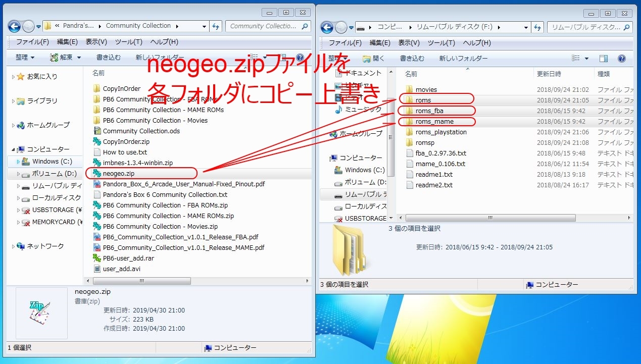The width and height of the screenshot is (641, 364).
Task: Refresh the リムーバブル ディスク (F:) address bar
Action: pos(537,27)
